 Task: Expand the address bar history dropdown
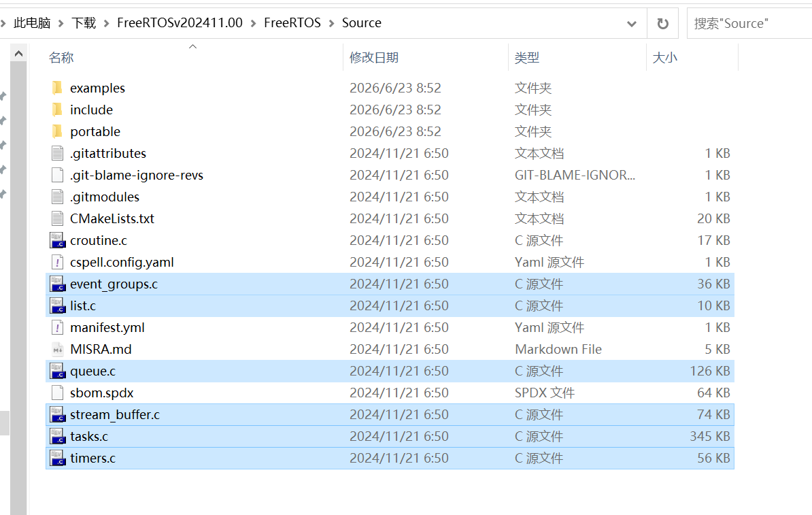pos(632,23)
